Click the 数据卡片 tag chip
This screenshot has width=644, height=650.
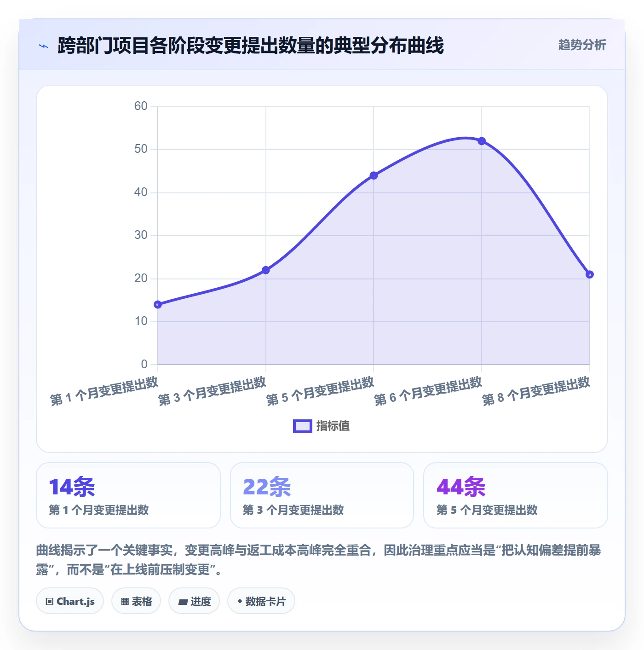click(x=261, y=601)
